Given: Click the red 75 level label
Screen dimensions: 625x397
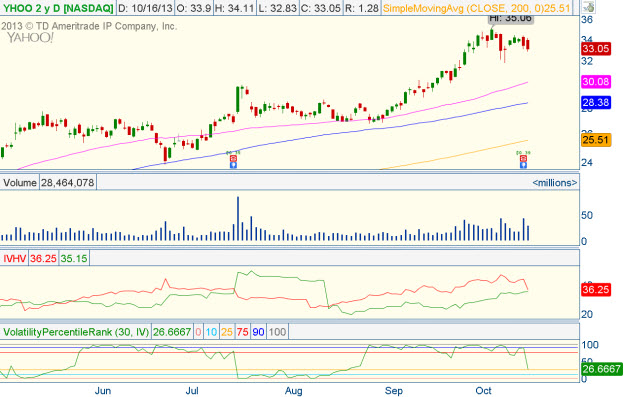Looking at the screenshot, I should pyautogui.click(x=242, y=332).
